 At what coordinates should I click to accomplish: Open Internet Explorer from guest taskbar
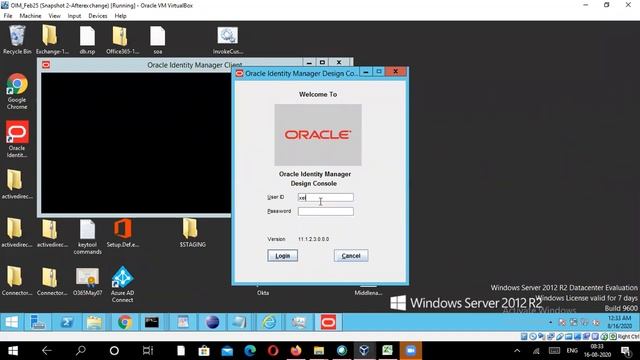pos(269,322)
